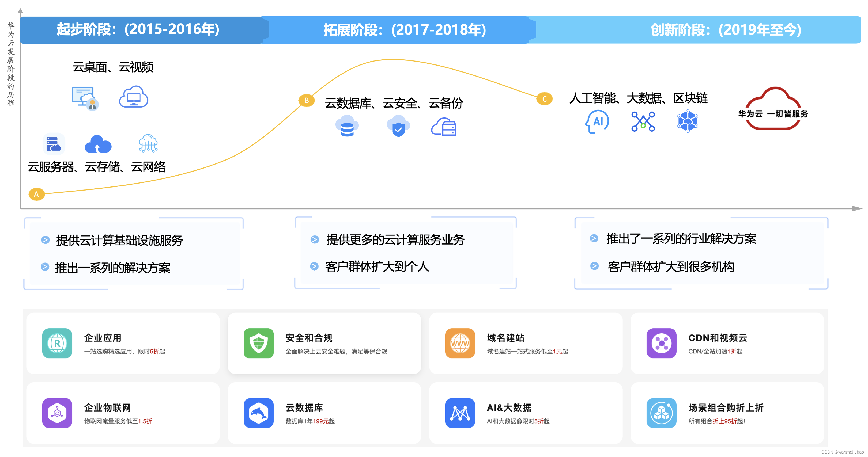Click text 物联网流量服务低至1.5折
This screenshot has height=457, width=868.
[x=118, y=421]
